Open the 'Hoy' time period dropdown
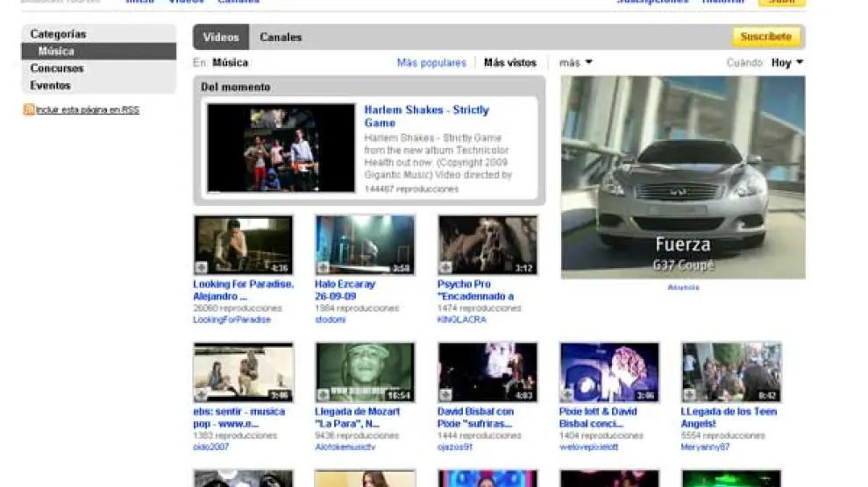The height and width of the screenshot is (487, 868). tap(786, 63)
